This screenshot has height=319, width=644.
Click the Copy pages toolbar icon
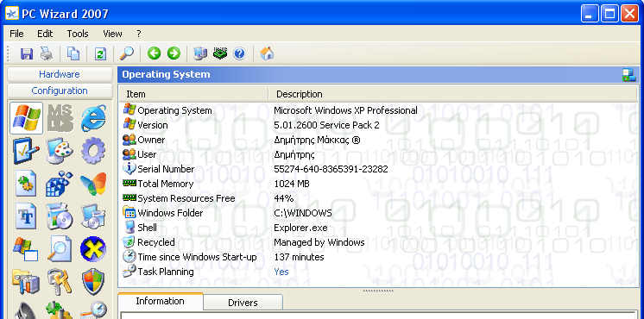point(73,53)
